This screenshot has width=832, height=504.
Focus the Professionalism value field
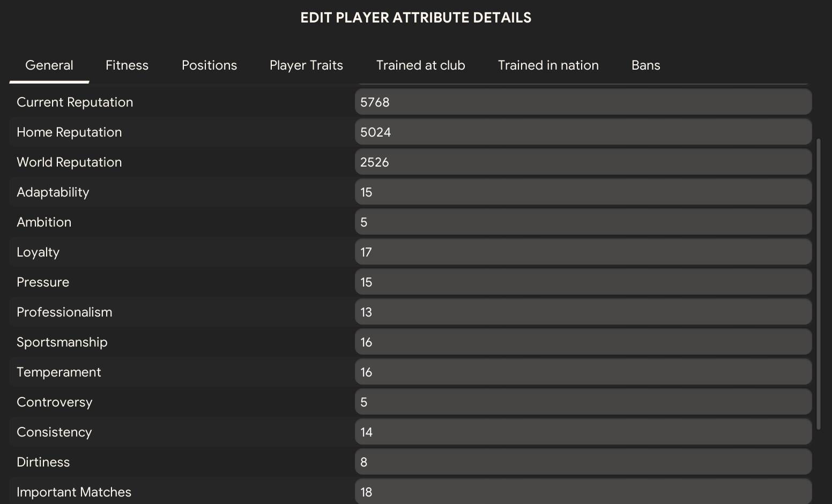(x=583, y=312)
